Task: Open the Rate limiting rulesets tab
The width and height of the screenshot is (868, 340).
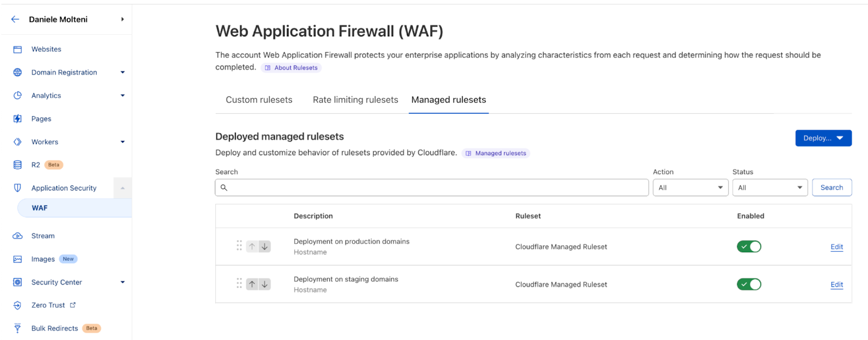Action: pos(355,100)
